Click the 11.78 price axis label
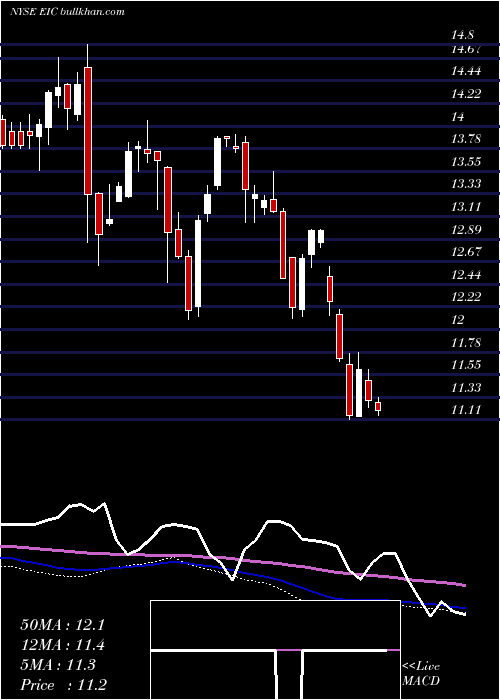 pos(466,342)
